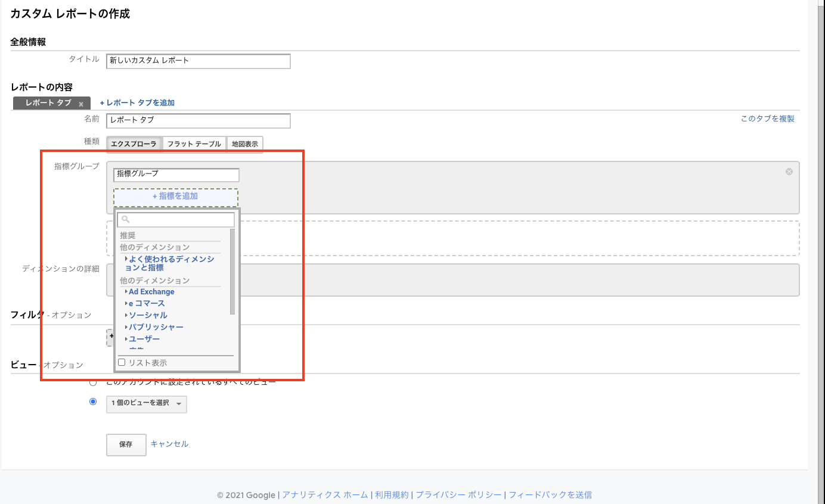
Task: Click the metric list scrollbar
Action: [x=232, y=272]
